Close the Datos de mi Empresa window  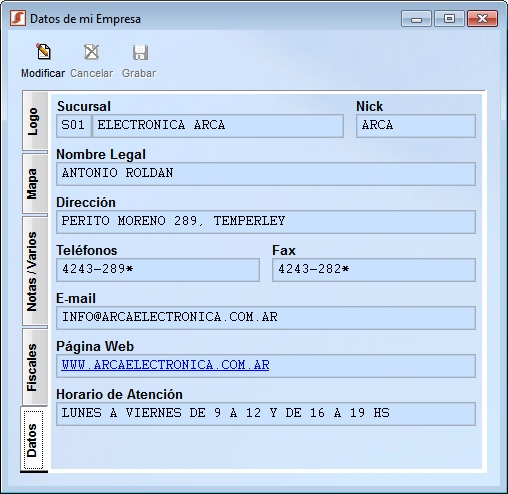(x=482, y=19)
